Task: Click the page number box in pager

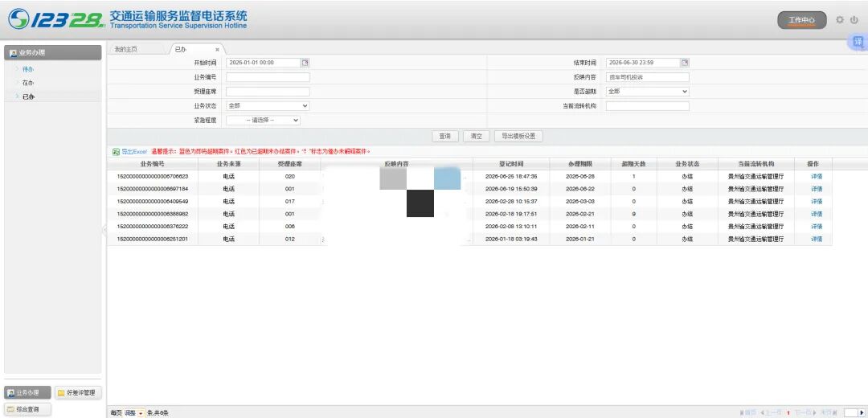Action: coord(851,413)
